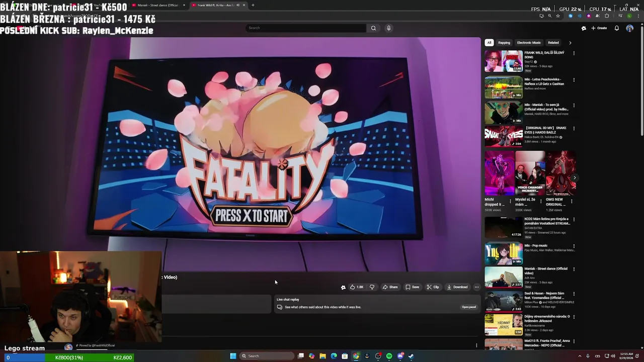Open options for 'SNAKE EYES || HAKOS BAELZ'
The image size is (644, 362).
coord(574,128)
